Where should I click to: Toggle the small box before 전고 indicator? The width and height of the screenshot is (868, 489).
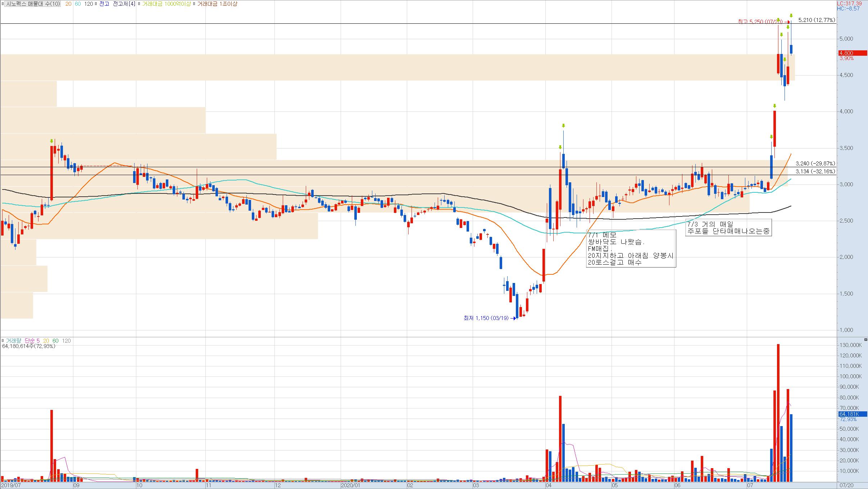tap(96, 4)
